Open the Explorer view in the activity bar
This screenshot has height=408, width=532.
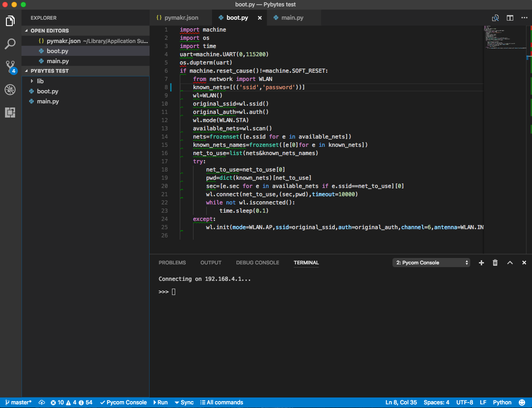pyautogui.click(x=10, y=21)
